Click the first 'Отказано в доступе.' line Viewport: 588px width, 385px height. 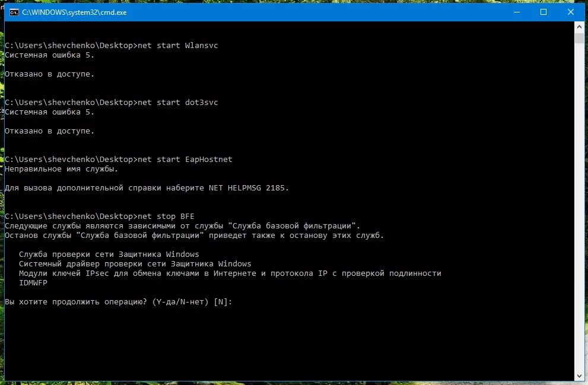pyautogui.click(x=49, y=74)
